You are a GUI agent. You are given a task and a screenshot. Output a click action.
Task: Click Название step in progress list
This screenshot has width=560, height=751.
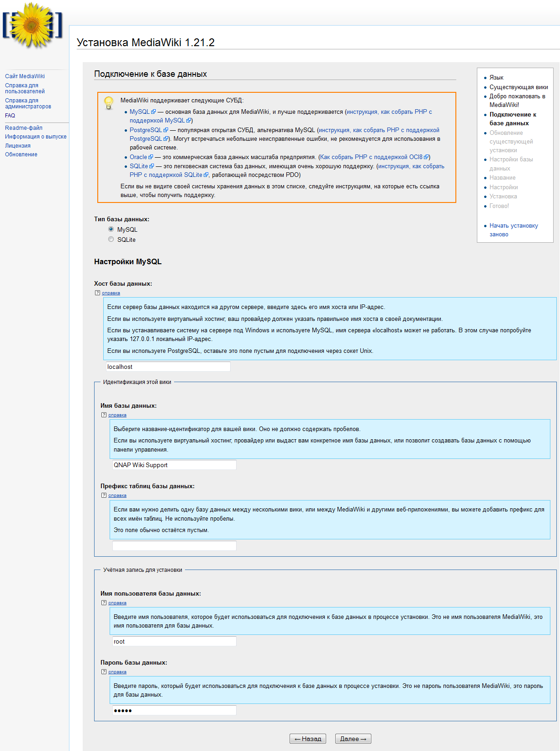[502, 178]
